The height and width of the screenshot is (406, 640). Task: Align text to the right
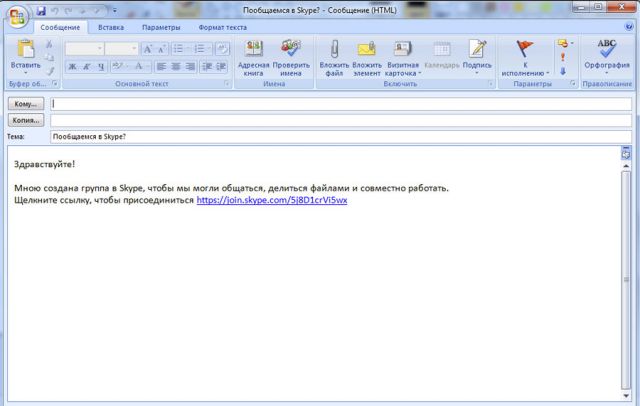[x=190, y=67]
